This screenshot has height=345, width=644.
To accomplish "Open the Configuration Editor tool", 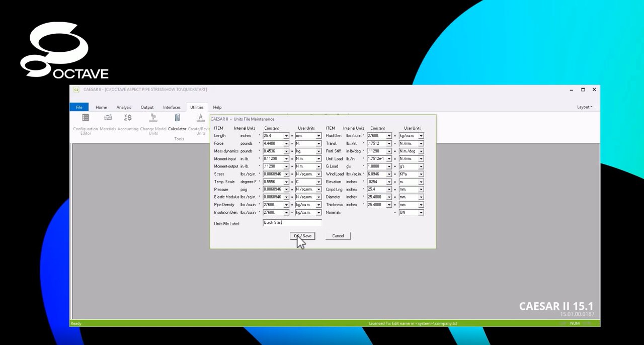I will pyautogui.click(x=86, y=123).
